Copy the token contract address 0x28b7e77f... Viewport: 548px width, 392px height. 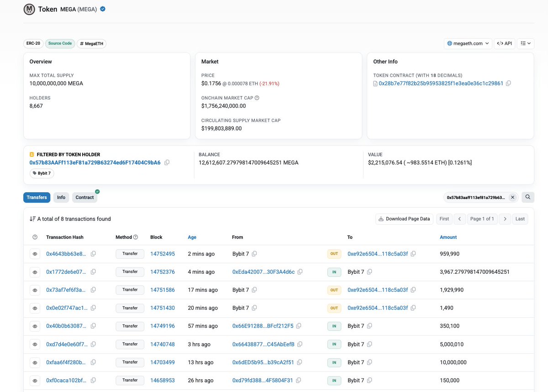click(x=508, y=84)
